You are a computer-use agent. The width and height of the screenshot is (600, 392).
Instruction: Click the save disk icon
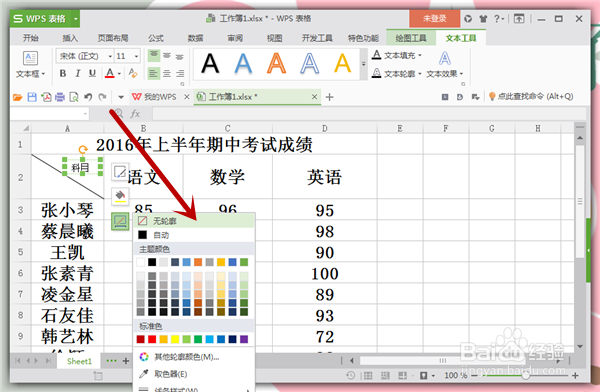point(32,97)
